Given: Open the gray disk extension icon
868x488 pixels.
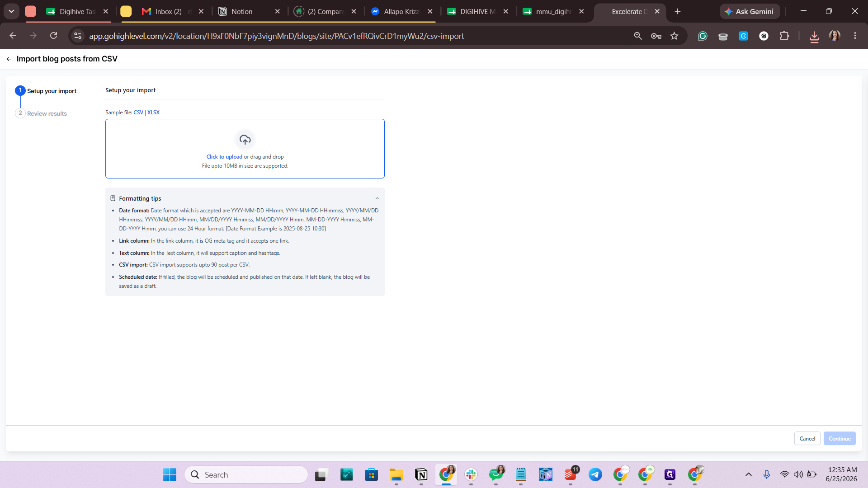Looking at the screenshot, I should point(723,36).
